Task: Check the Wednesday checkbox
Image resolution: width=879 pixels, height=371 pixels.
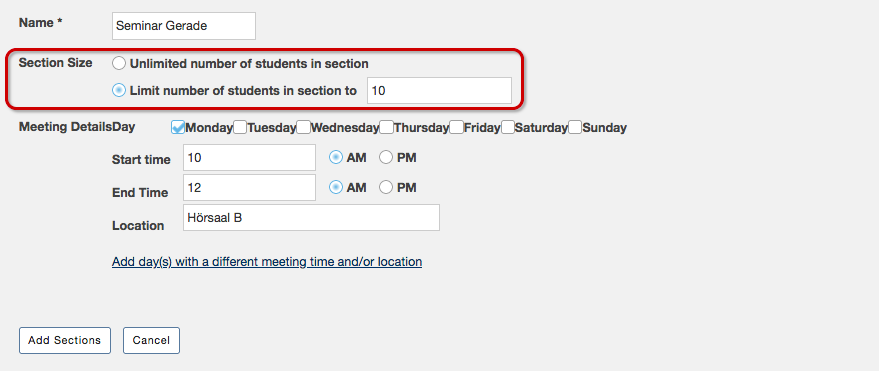Action: coord(303,128)
